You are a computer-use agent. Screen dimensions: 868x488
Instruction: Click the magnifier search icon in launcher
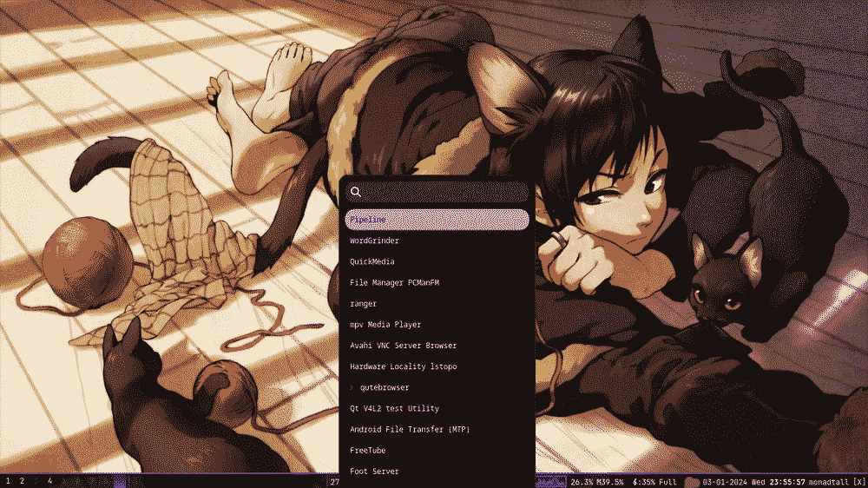click(356, 192)
